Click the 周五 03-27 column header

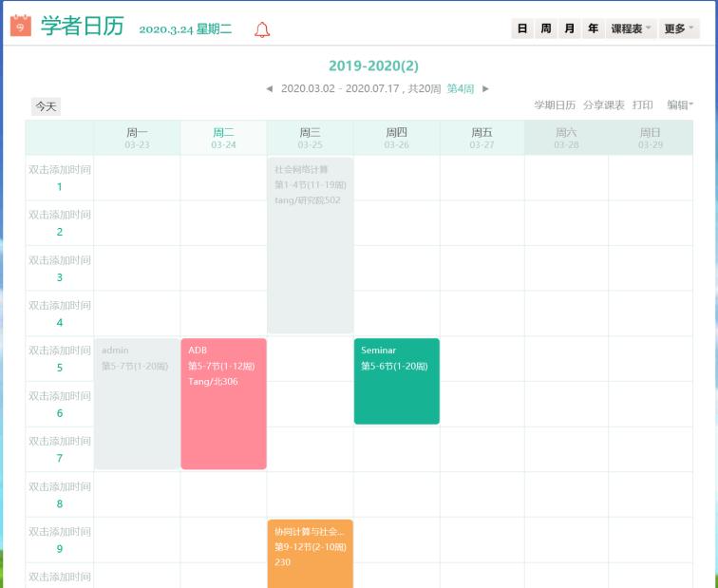coord(482,138)
